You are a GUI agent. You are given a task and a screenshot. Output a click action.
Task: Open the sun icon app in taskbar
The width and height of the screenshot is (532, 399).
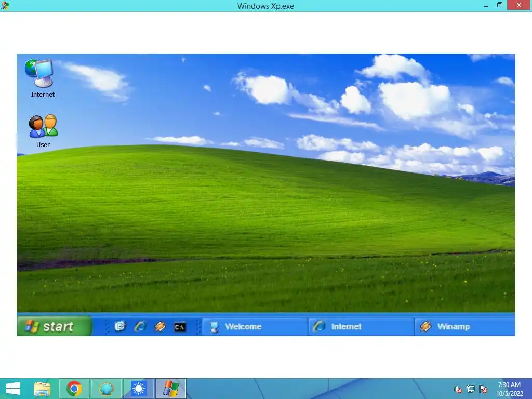point(138,389)
